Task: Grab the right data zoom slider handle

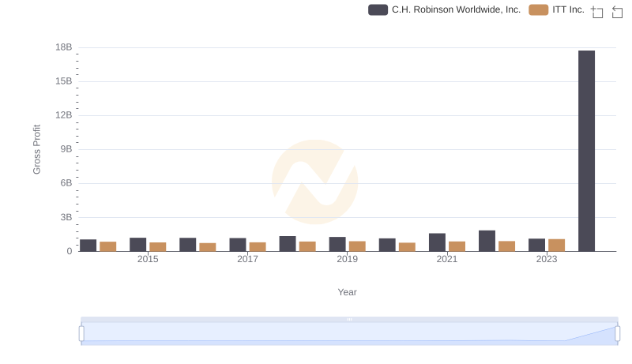Action: 618,334
